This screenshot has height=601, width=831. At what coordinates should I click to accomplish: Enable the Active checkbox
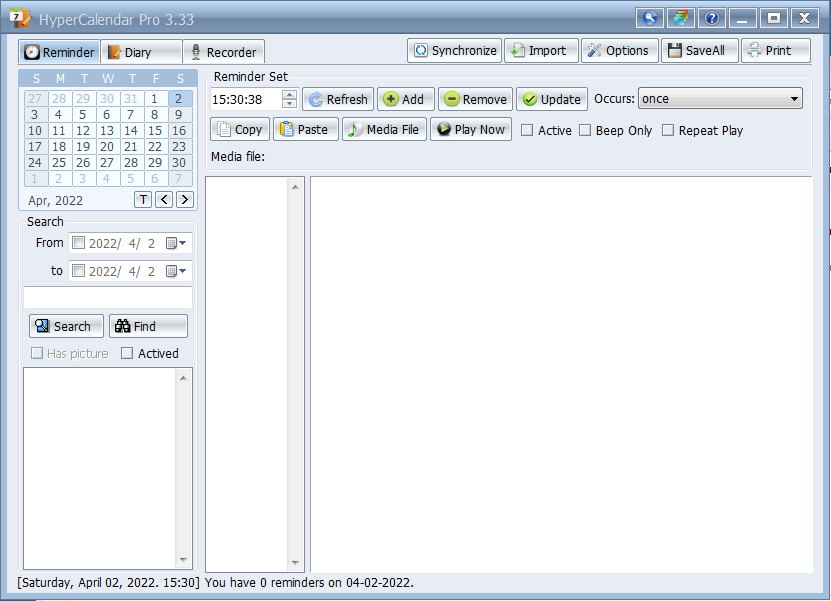coord(527,131)
